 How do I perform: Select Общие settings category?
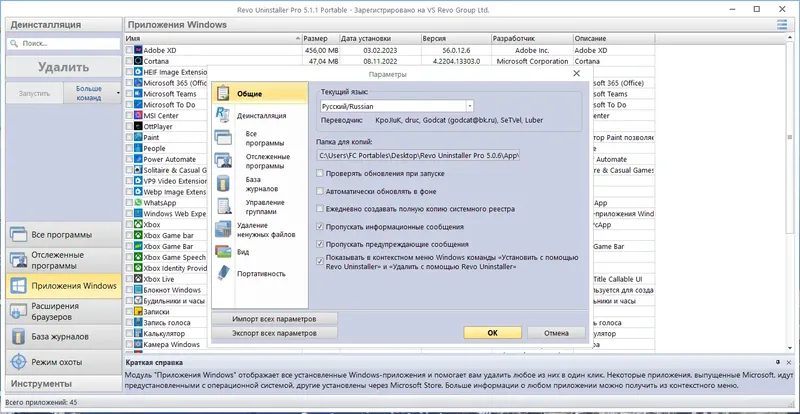pyautogui.click(x=260, y=93)
